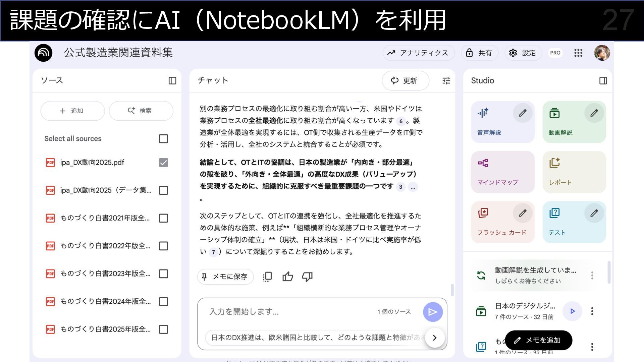Click the thumbs down icon on the response
The image size is (644, 362).
pyautogui.click(x=307, y=277)
